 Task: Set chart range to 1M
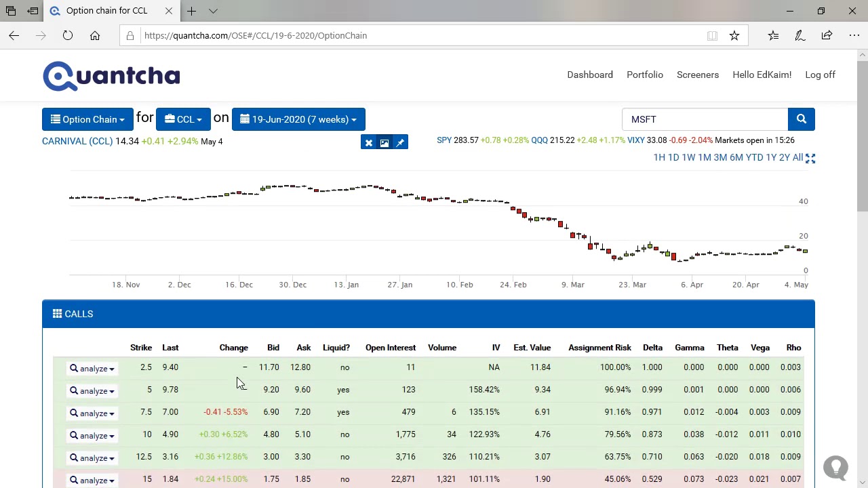click(705, 157)
